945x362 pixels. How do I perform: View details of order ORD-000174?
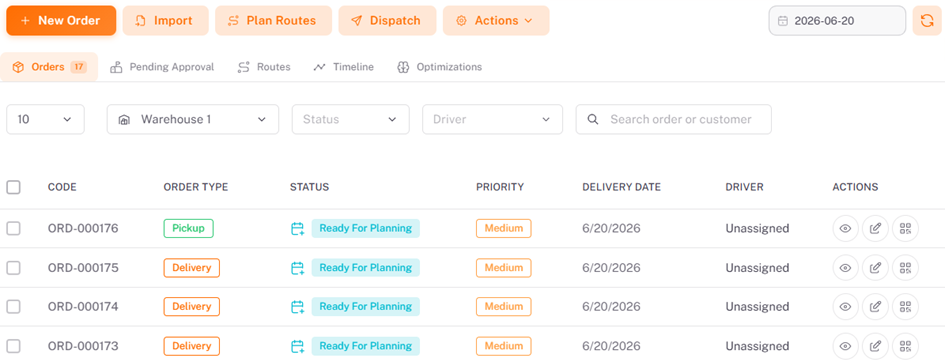[846, 307]
